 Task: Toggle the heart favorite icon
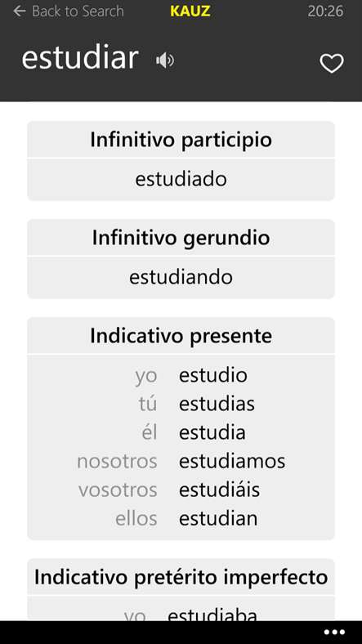point(332,63)
